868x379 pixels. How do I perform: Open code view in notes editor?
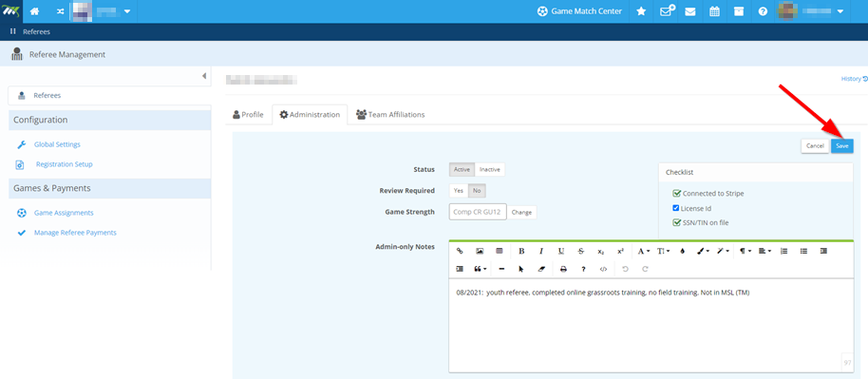(603, 269)
